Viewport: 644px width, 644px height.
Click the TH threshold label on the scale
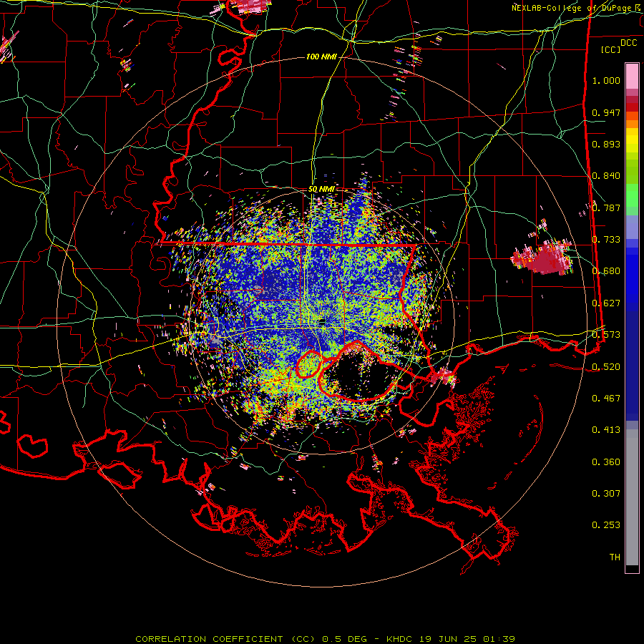click(x=615, y=557)
